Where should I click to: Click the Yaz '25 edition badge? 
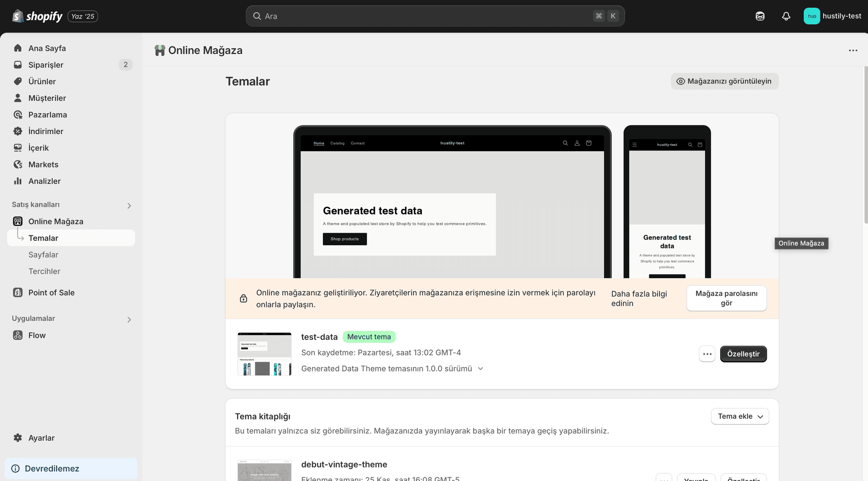[83, 16]
